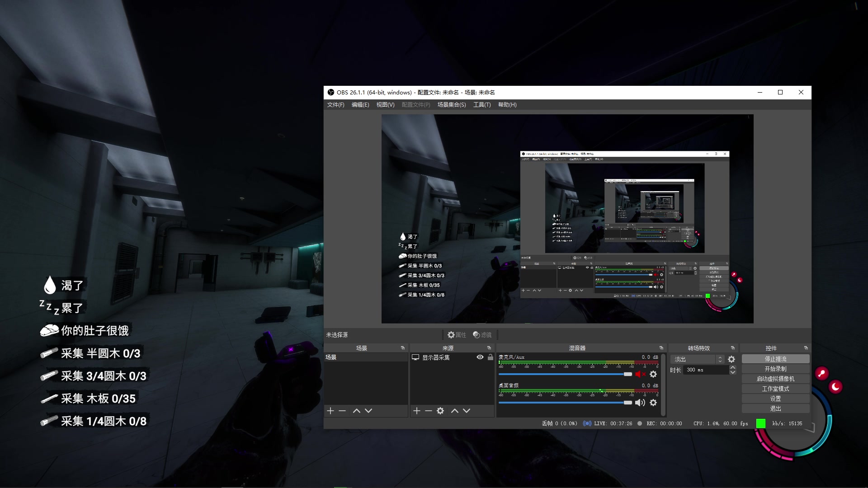Click the CPU: 1.6%, 60.00 fps status
Image resolution: width=868 pixels, height=488 pixels.
point(721,423)
